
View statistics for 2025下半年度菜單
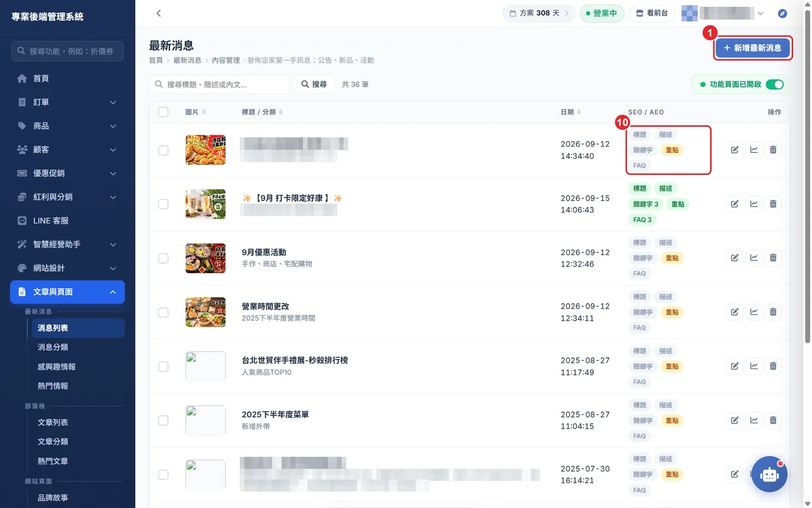pos(754,421)
